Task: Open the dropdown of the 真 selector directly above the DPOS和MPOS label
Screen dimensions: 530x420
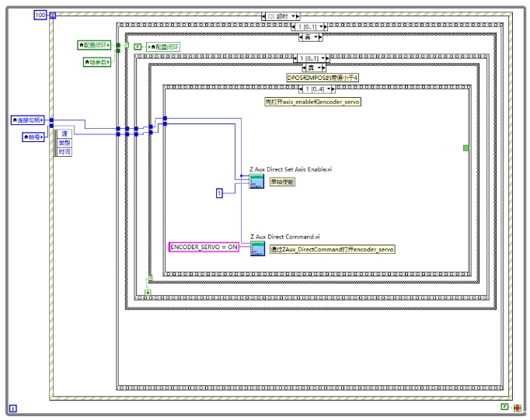Action: [x=319, y=68]
